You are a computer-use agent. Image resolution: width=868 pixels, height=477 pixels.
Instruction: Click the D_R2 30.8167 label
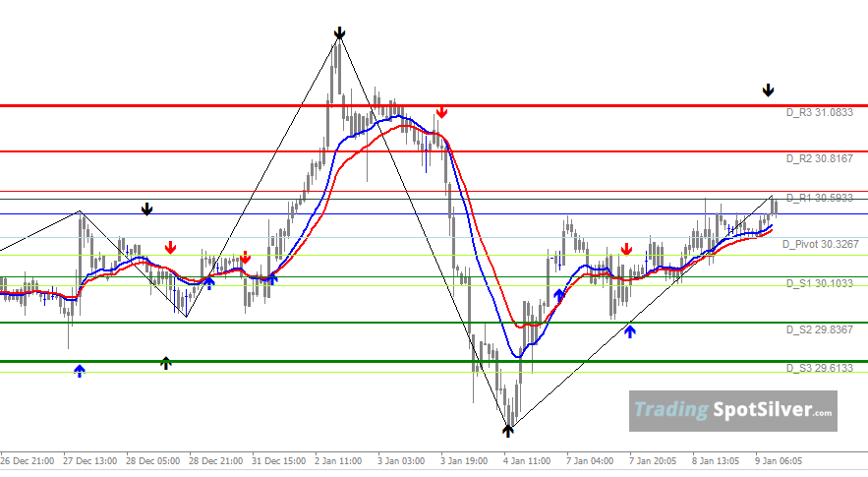click(x=819, y=158)
